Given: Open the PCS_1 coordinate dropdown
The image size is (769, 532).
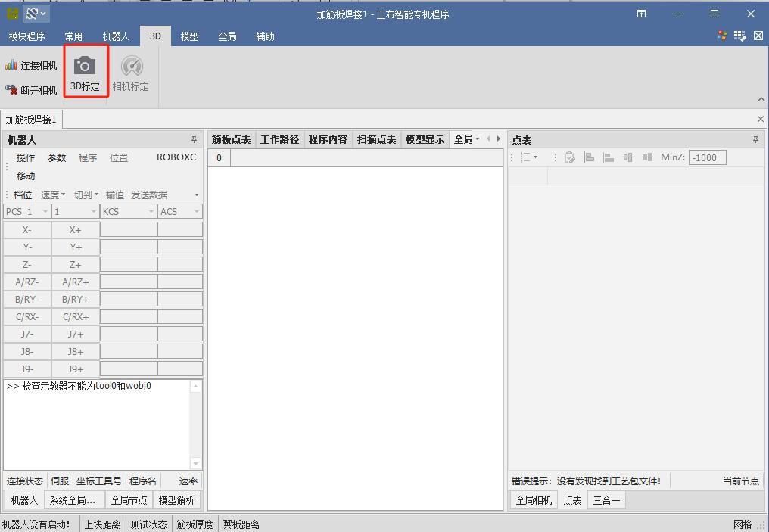Looking at the screenshot, I should click(x=45, y=212).
